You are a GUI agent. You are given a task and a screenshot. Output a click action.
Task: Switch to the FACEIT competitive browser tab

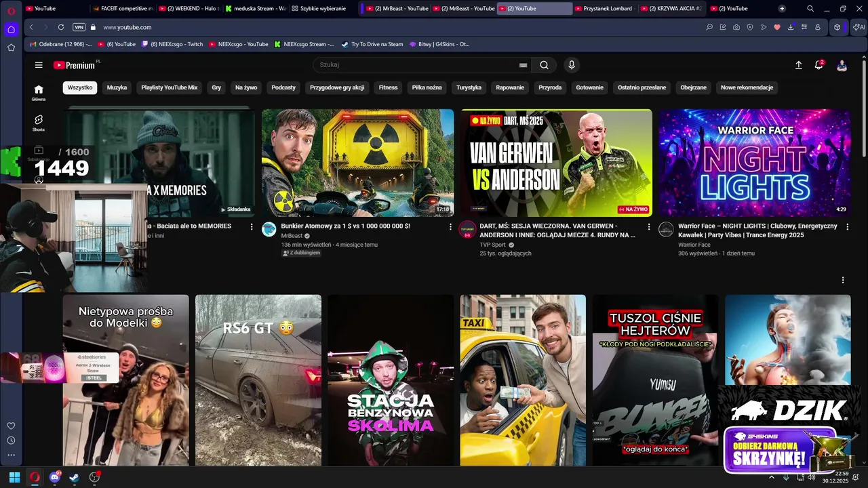123,9
